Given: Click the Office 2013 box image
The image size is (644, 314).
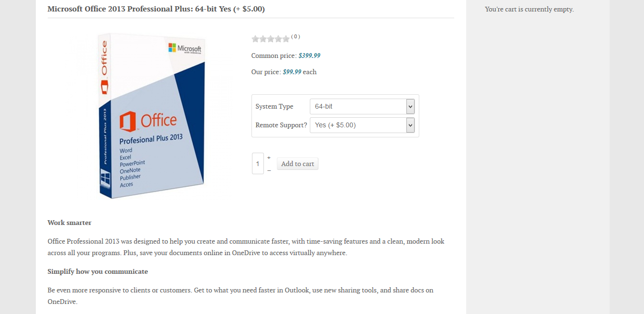Looking at the screenshot, I should (x=152, y=116).
